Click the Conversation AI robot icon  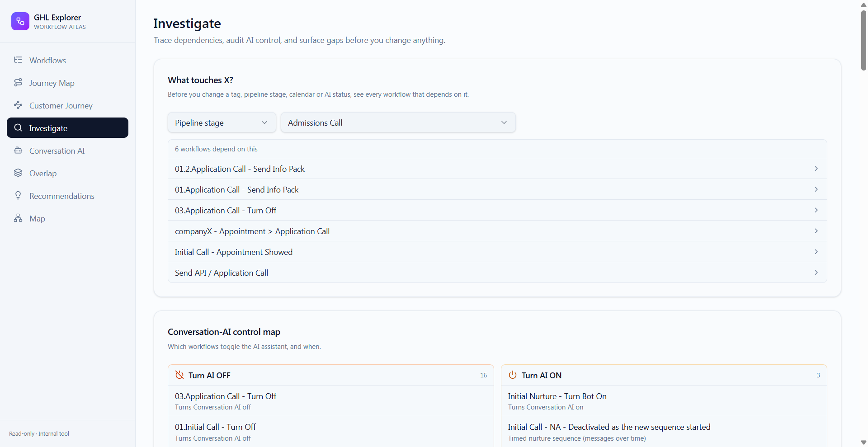18,150
